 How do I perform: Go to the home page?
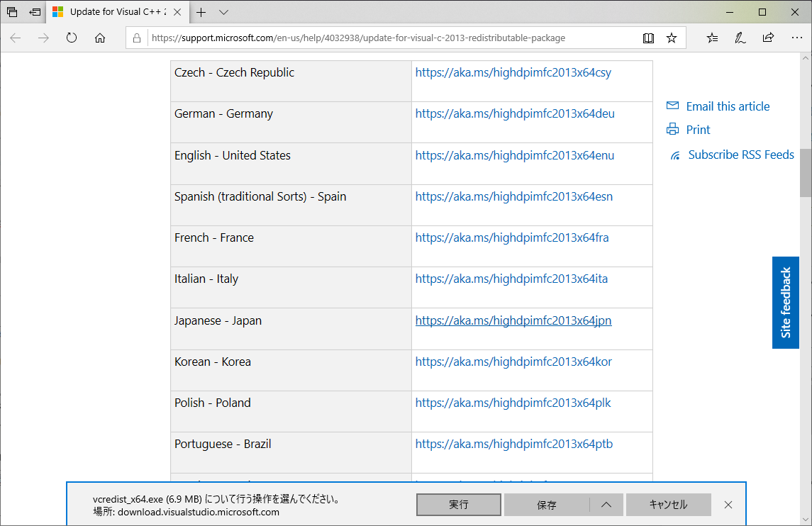[x=100, y=38]
